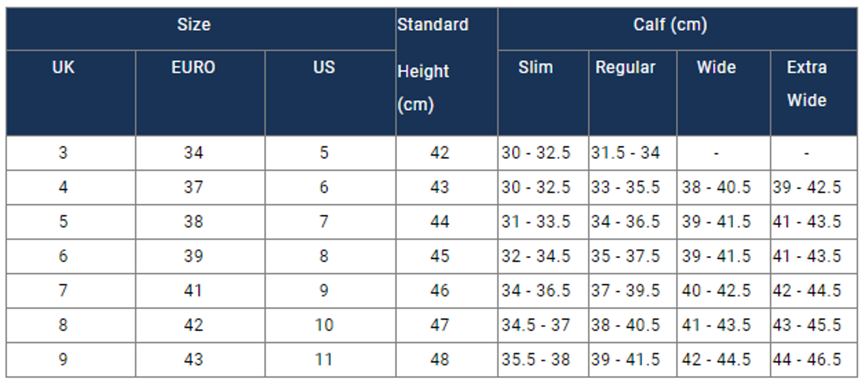Click the 31.5 - 34 regular calf cell
The height and width of the screenshot is (386, 868).
click(625, 153)
